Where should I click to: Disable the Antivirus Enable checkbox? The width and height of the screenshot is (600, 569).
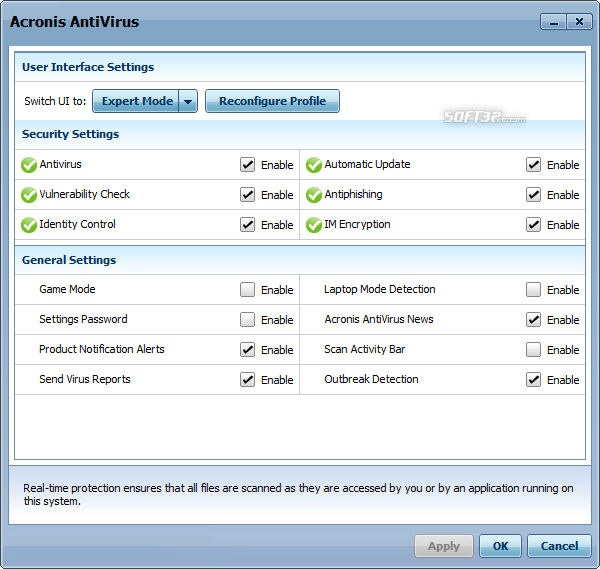click(248, 165)
